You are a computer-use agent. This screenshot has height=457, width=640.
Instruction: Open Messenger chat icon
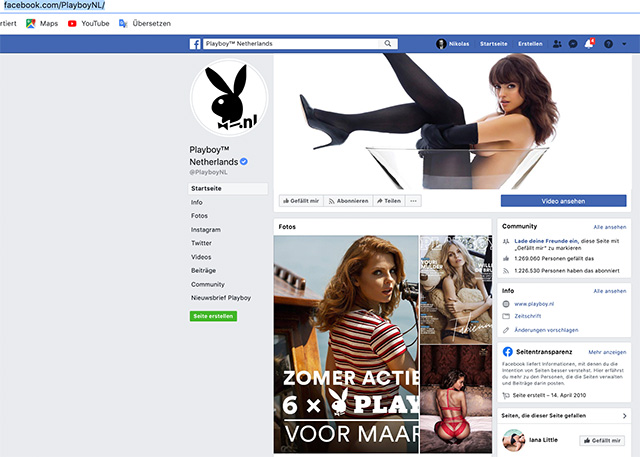573,44
